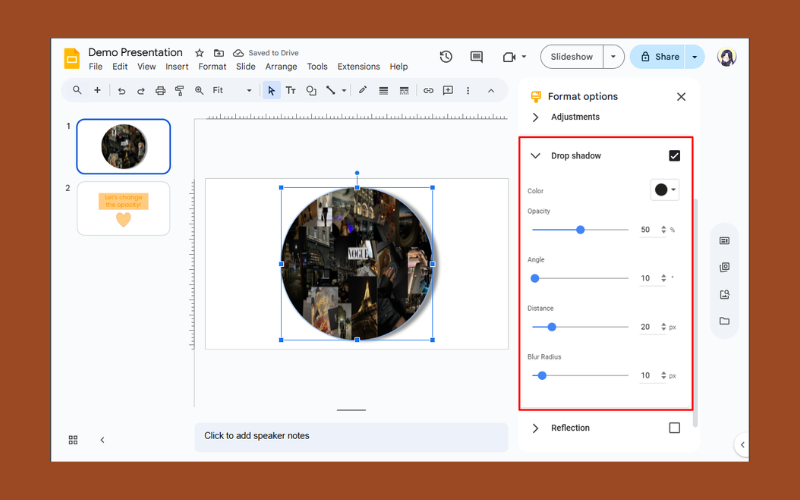Open third side panel icon

click(724, 294)
